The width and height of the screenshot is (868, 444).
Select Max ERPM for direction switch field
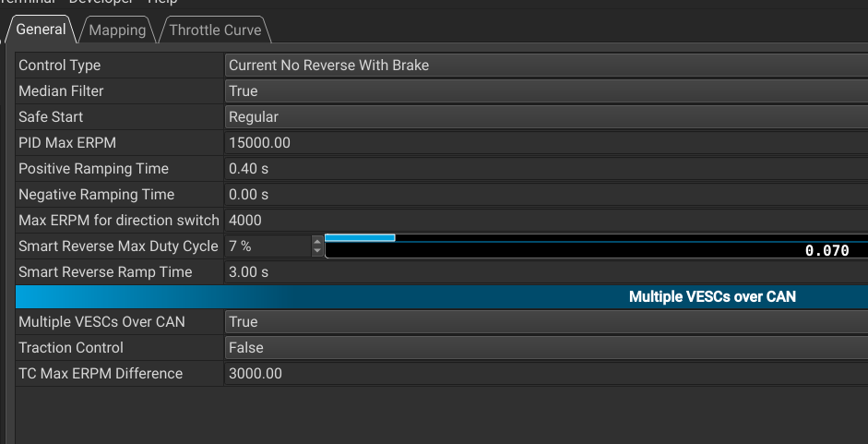coord(544,221)
